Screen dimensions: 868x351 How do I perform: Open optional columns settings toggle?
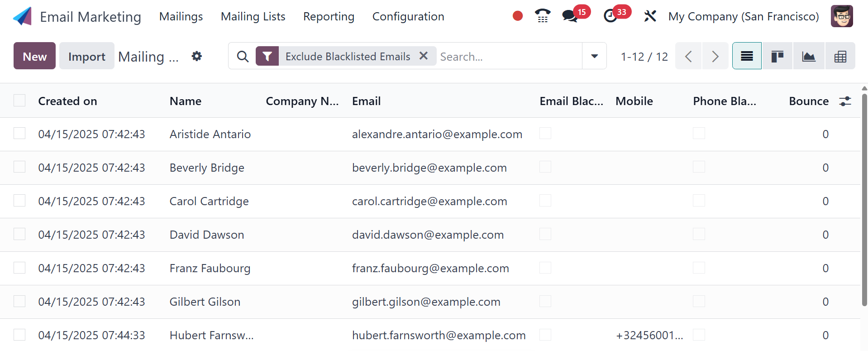tap(845, 101)
